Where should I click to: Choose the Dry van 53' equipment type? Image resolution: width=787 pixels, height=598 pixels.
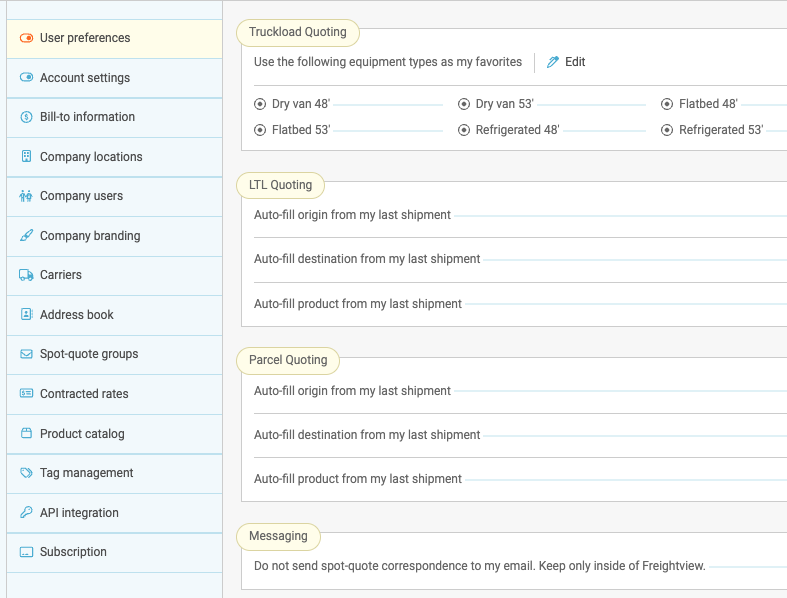click(464, 104)
